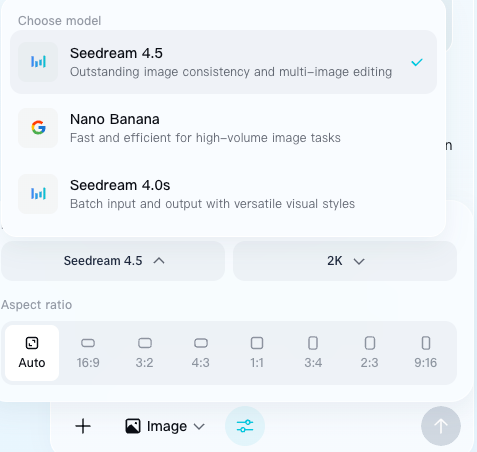
Task: Choose Seedream 4.0s from model list
Action: coord(223,194)
